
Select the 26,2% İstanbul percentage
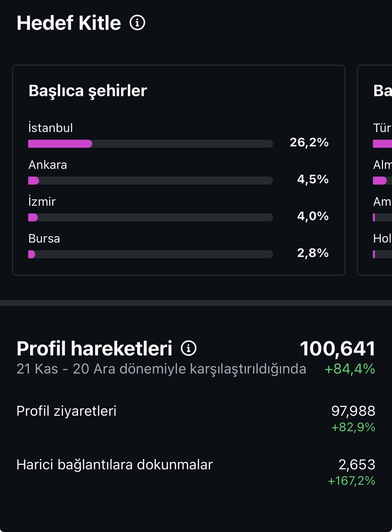[309, 142]
